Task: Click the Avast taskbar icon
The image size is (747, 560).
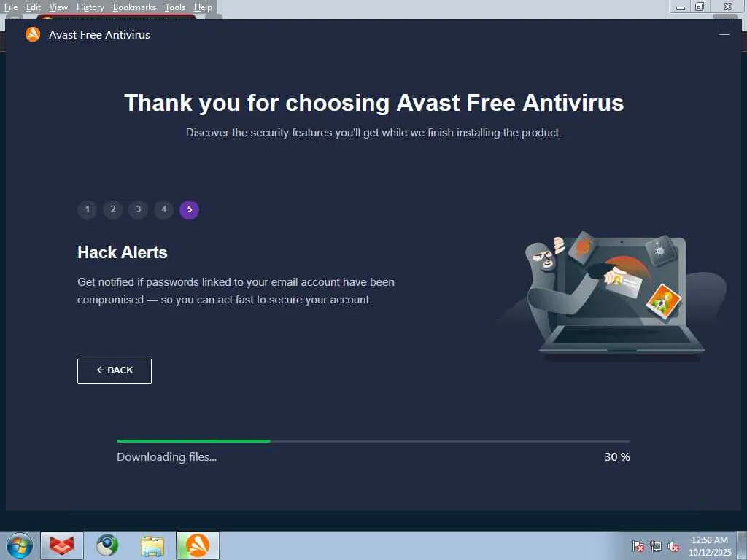Action: pos(197,545)
